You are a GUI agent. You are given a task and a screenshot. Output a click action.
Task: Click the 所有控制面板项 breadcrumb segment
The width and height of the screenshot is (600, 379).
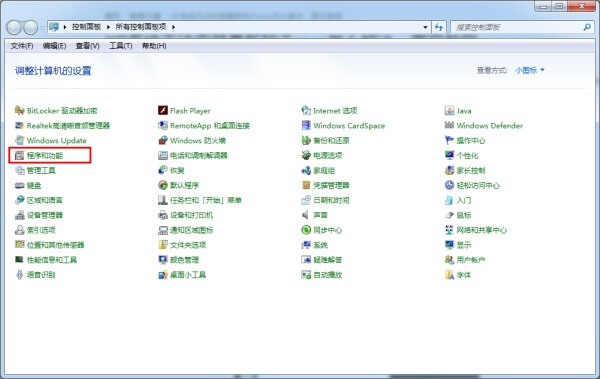[141, 27]
